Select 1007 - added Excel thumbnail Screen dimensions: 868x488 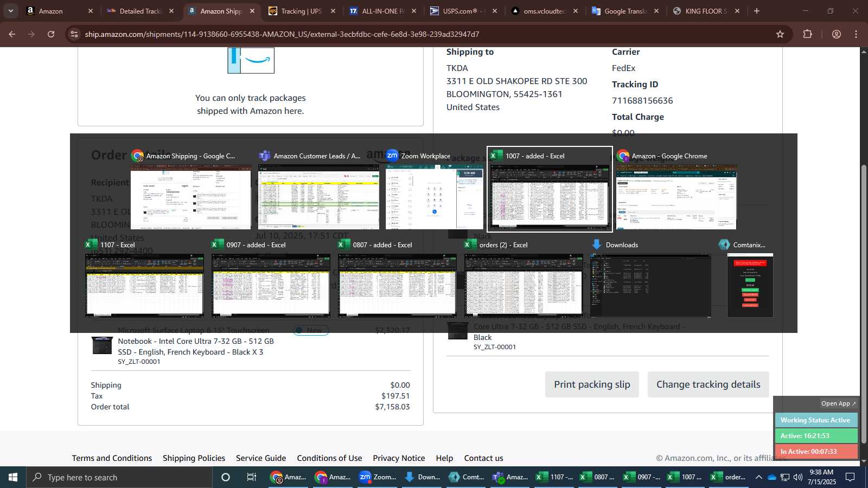tap(550, 190)
